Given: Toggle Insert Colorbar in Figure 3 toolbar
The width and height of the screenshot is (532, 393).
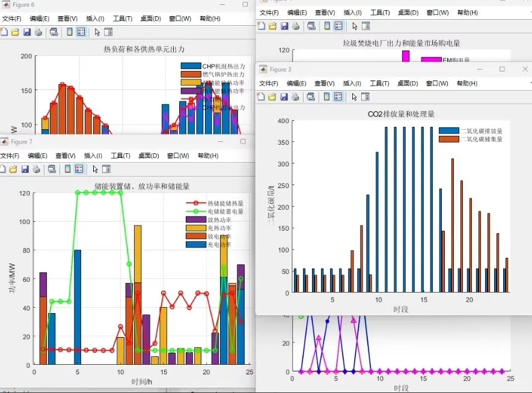Looking at the screenshot, I should tap(327, 97).
